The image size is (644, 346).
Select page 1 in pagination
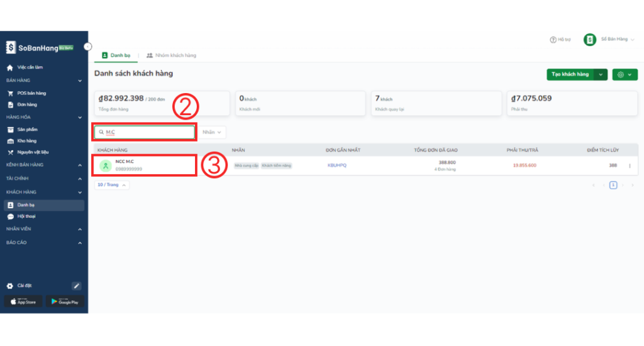point(613,186)
